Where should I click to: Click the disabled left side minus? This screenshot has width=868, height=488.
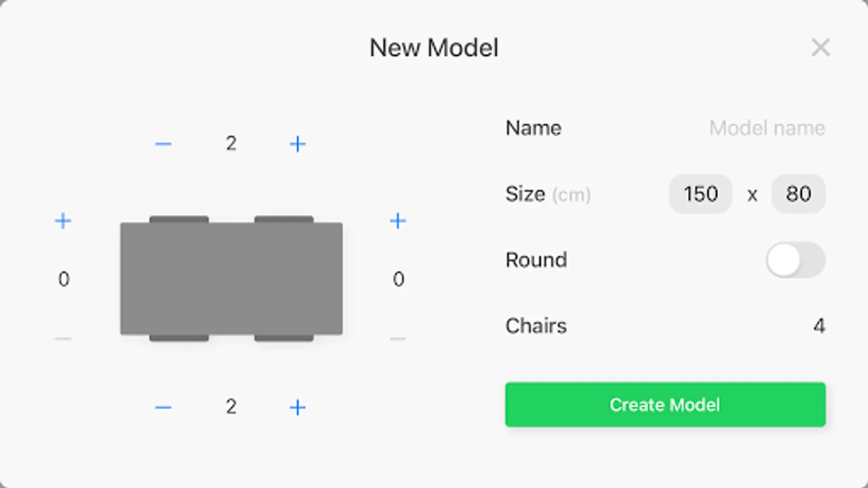pyautogui.click(x=63, y=339)
